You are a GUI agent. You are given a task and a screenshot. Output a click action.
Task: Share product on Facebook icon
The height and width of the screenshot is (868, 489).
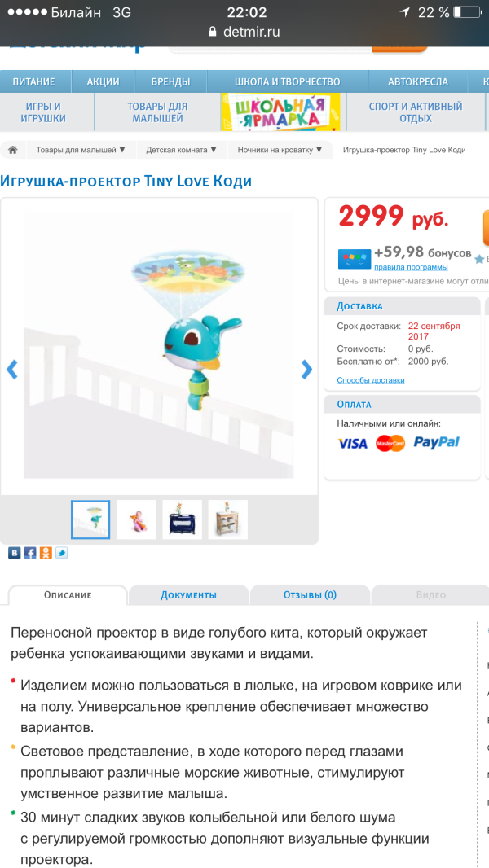pyautogui.click(x=30, y=552)
